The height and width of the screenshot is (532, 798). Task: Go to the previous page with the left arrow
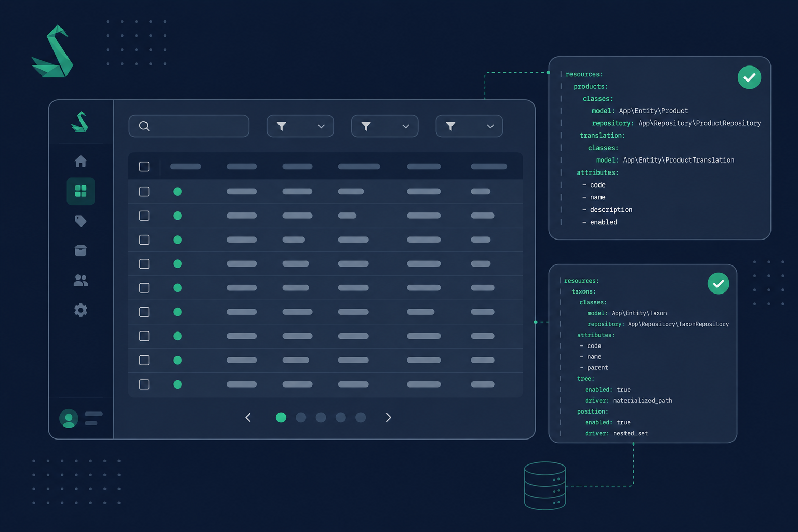(248, 417)
